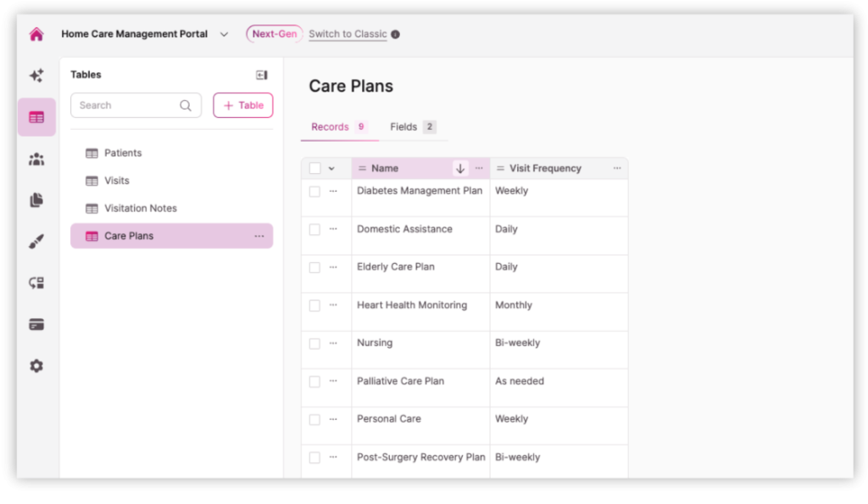Click the Heart Health Monitoring name cell
Screen dimensions: 868x504
tap(420, 311)
